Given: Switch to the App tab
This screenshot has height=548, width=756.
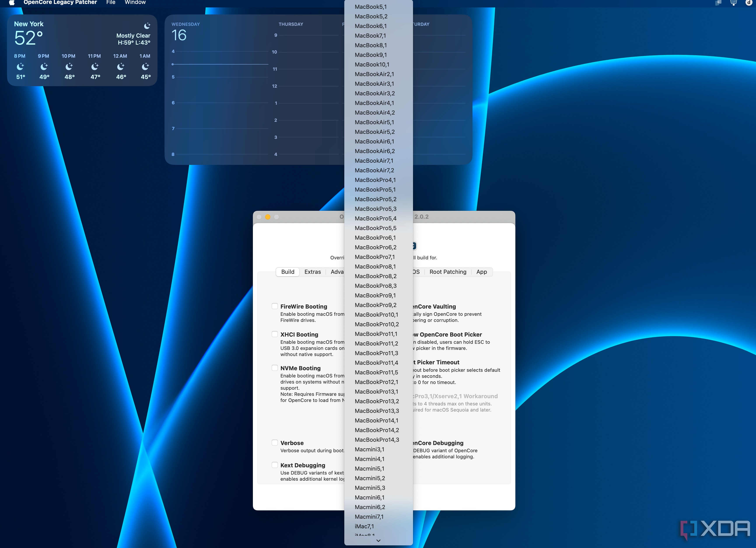Looking at the screenshot, I should (481, 272).
